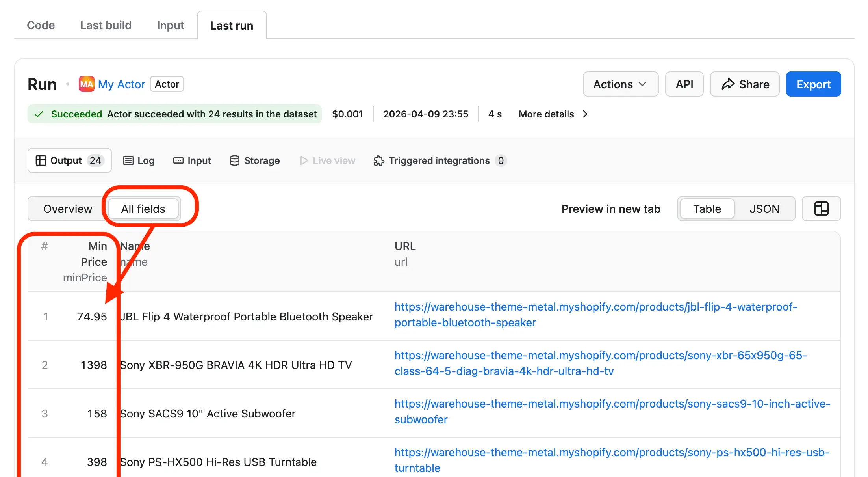Click the Succeeded status badge
Image resolution: width=868 pixels, height=477 pixels.
(174, 114)
